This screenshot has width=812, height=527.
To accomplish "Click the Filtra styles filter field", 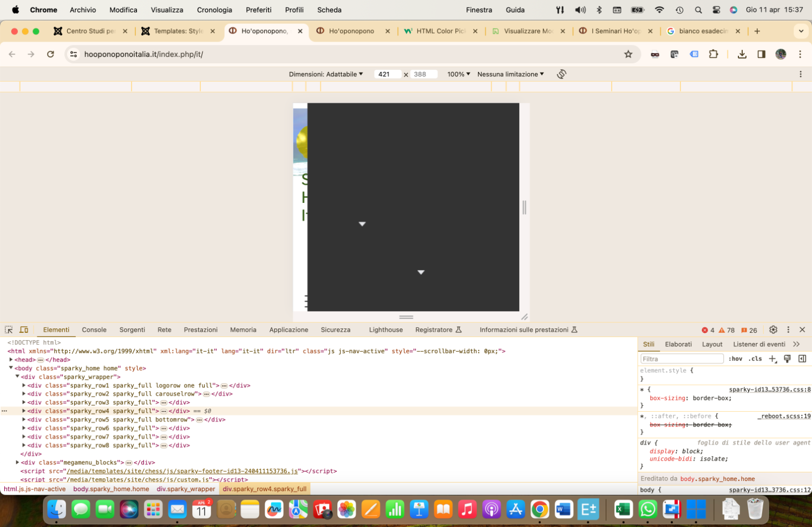I will (682, 359).
